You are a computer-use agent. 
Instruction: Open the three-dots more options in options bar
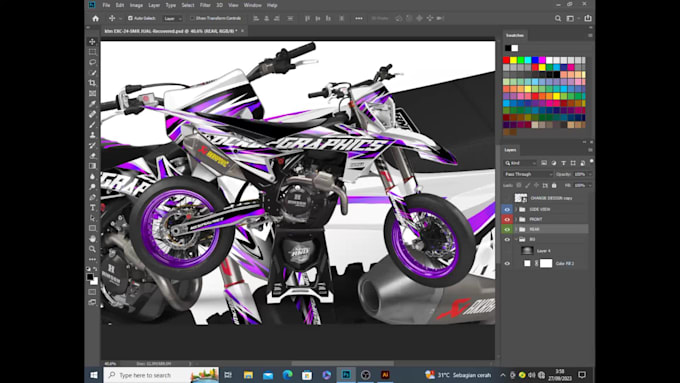[x=359, y=18]
